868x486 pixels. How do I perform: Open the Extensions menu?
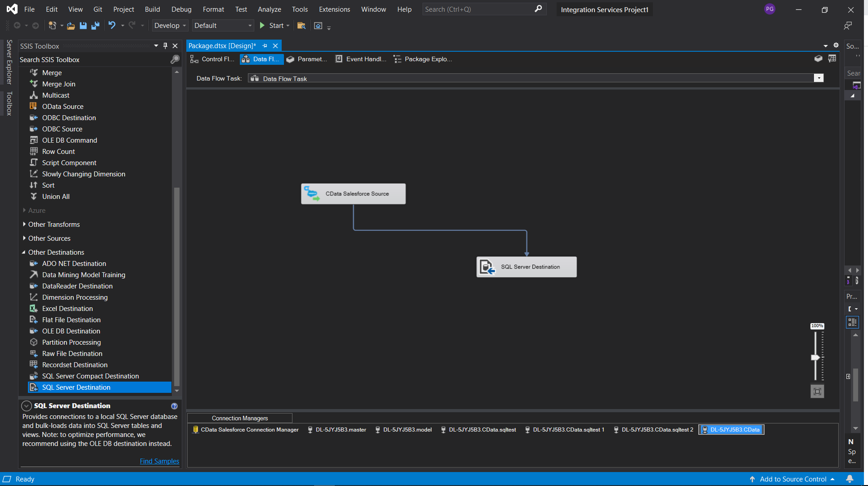tap(334, 9)
